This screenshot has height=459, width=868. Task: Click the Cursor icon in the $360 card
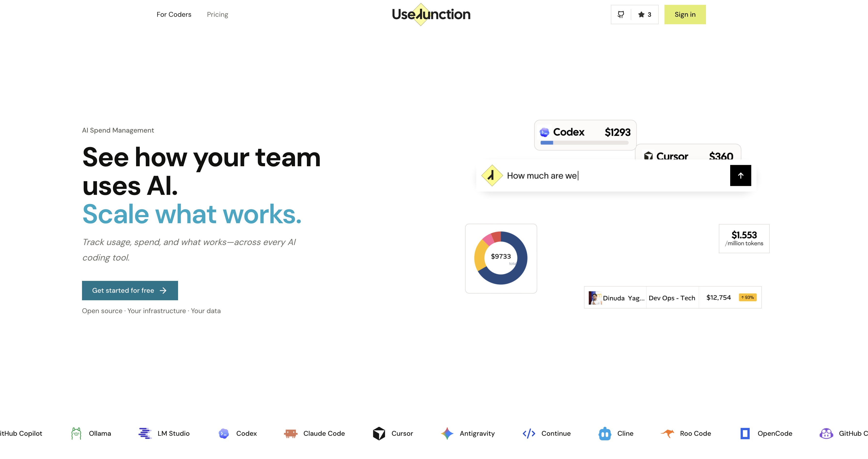(x=648, y=156)
